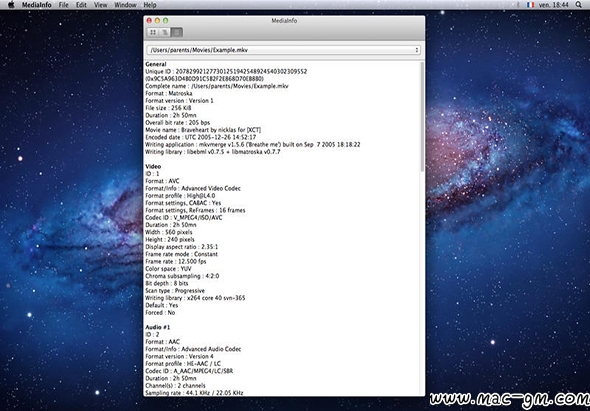
Task: Click 'Frame rate : 12.500 fps'
Action: 176,261
